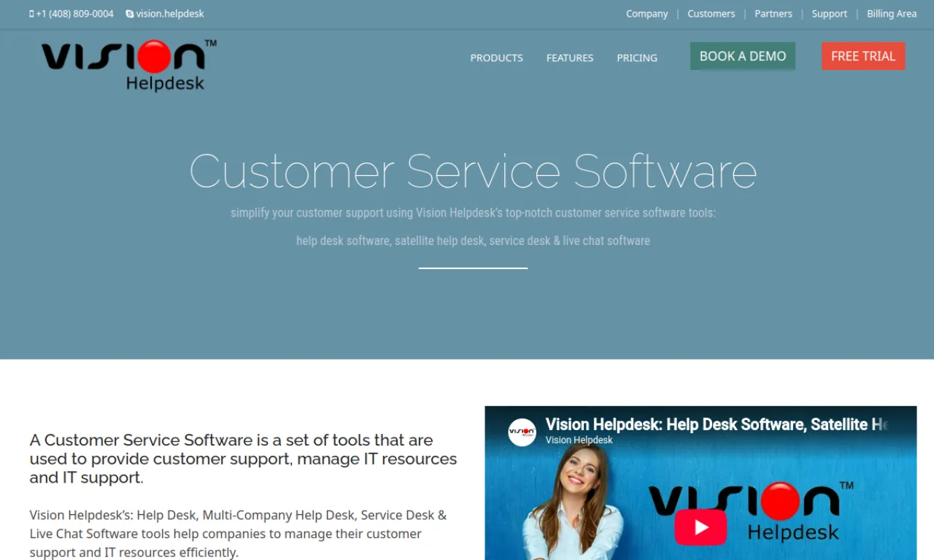The image size is (934, 560).
Task: Click the BOOK A DEMO button
Action: click(743, 56)
